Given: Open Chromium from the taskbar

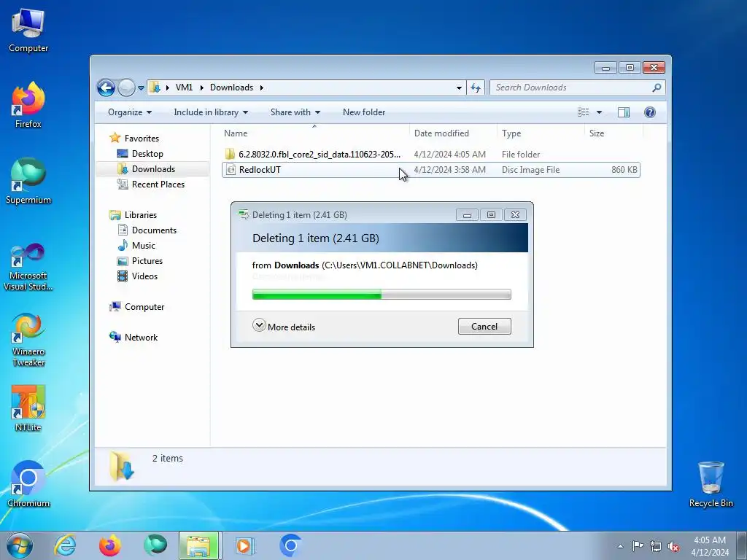Looking at the screenshot, I should coord(290,545).
